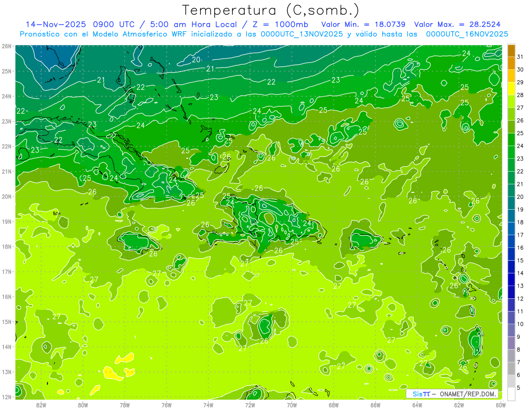Click the latitude label "20N"
532x411 pixels.
[x=7, y=196]
